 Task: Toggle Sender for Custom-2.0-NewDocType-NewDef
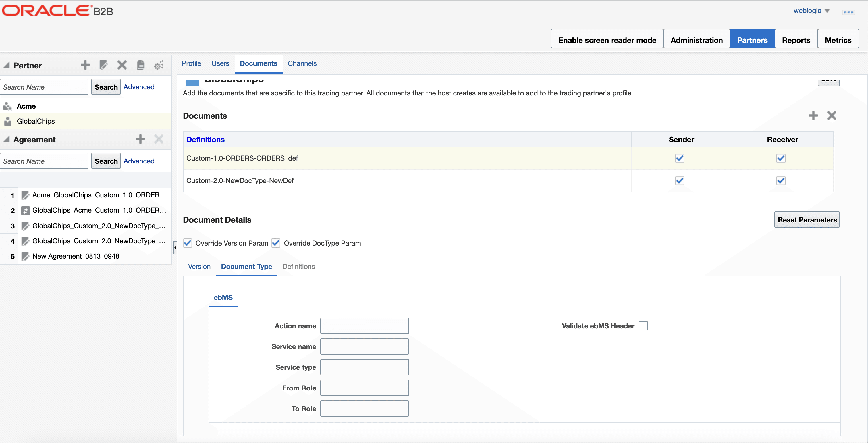680,181
